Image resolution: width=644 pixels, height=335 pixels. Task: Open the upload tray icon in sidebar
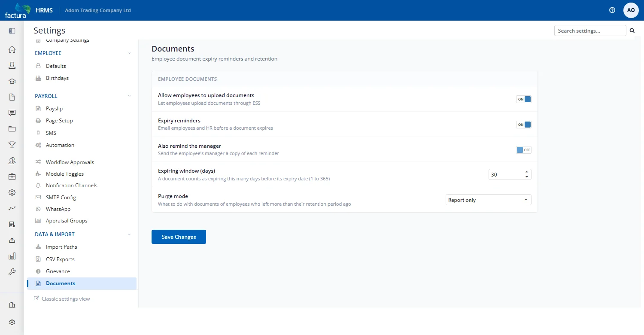point(12,240)
